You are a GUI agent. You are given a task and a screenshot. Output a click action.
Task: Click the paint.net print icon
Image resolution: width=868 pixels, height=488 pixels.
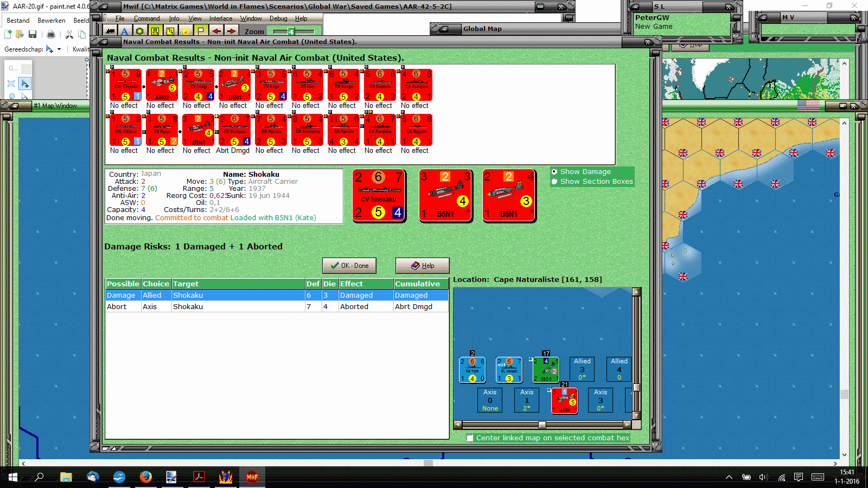click(x=51, y=35)
